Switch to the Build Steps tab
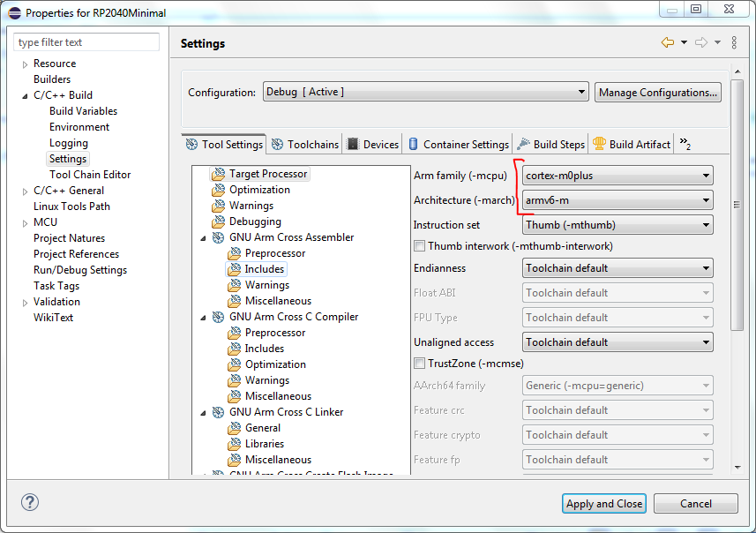 pyautogui.click(x=550, y=144)
